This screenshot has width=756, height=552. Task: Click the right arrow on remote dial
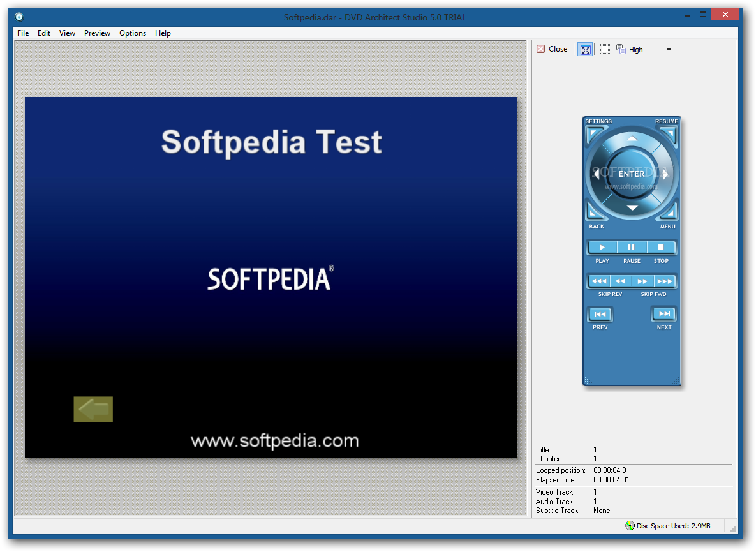tap(666, 174)
